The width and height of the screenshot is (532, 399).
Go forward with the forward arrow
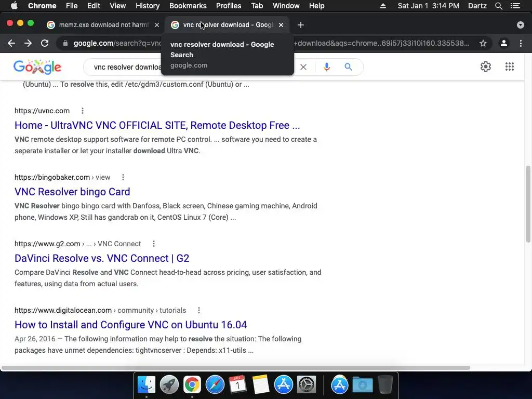[x=28, y=43]
